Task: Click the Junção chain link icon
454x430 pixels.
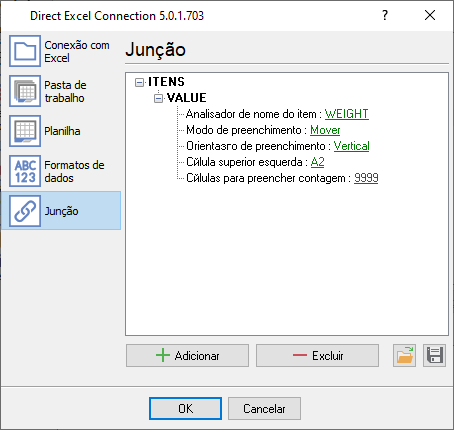Action: pos(25,211)
